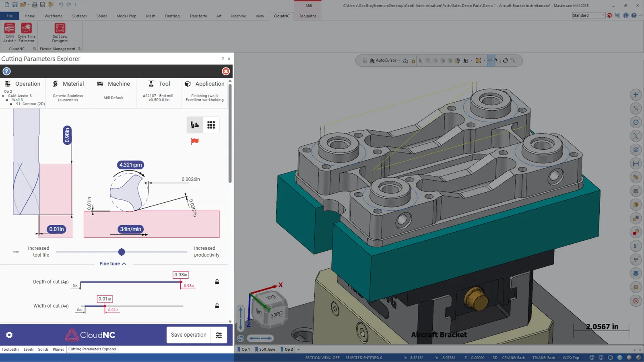Click the 0.98in depth of cut value box
Image resolution: width=644 pixels, height=362 pixels.
[181, 275]
